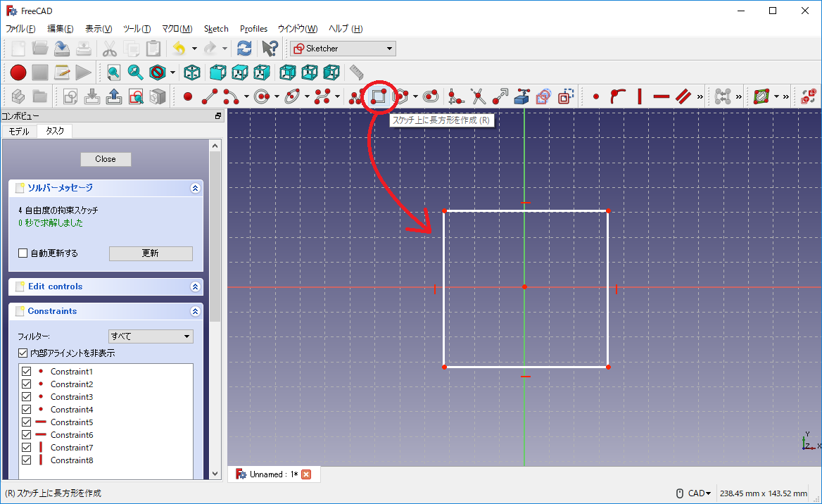This screenshot has height=504, width=822.
Task: Click the carbon copy tool
Action: tap(543, 96)
